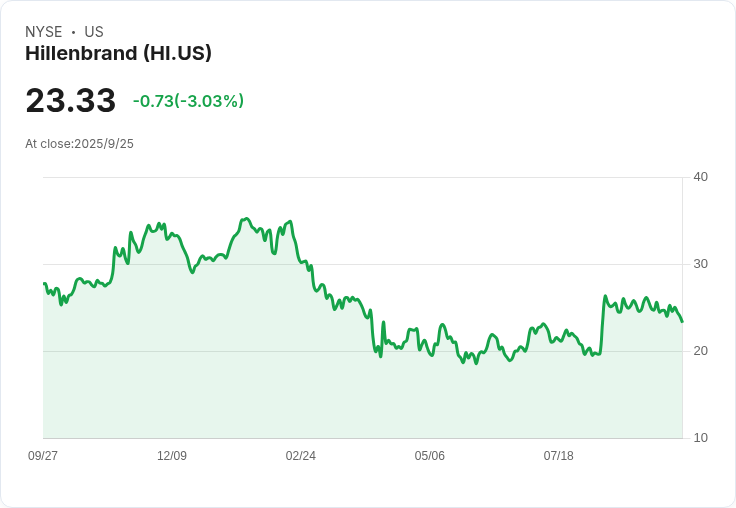The image size is (736, 508).
Task: Click the At close 2025/9/25 timestamp
Action: click(x=79, y=144)
